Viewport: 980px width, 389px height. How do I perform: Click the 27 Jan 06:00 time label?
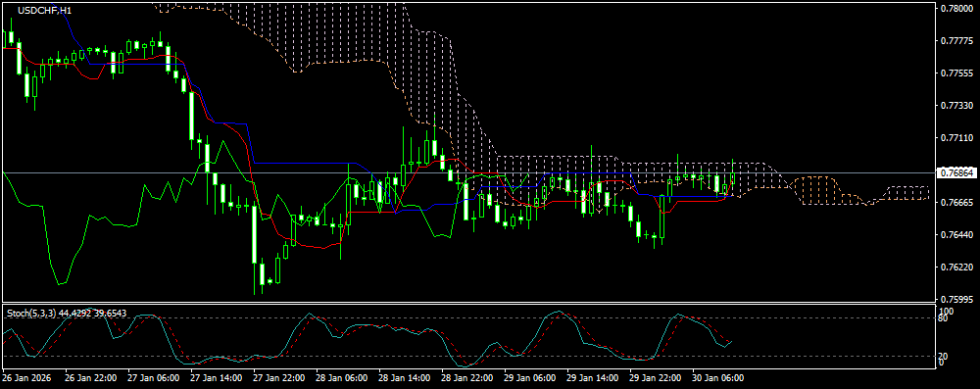[x=153, y=378]
